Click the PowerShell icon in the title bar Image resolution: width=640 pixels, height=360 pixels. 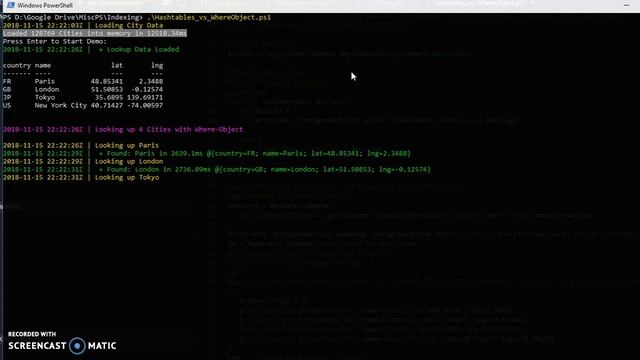(x=11, y=5)
